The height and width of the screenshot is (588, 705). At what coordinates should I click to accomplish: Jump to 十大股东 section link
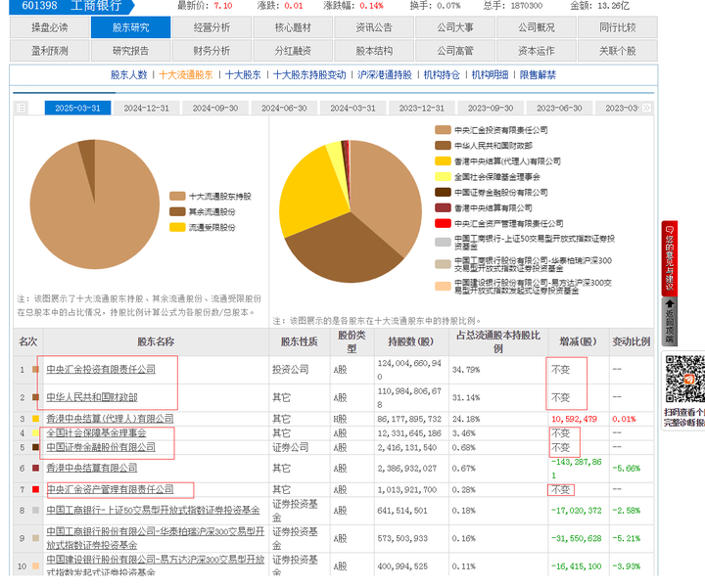coord(243,75)
